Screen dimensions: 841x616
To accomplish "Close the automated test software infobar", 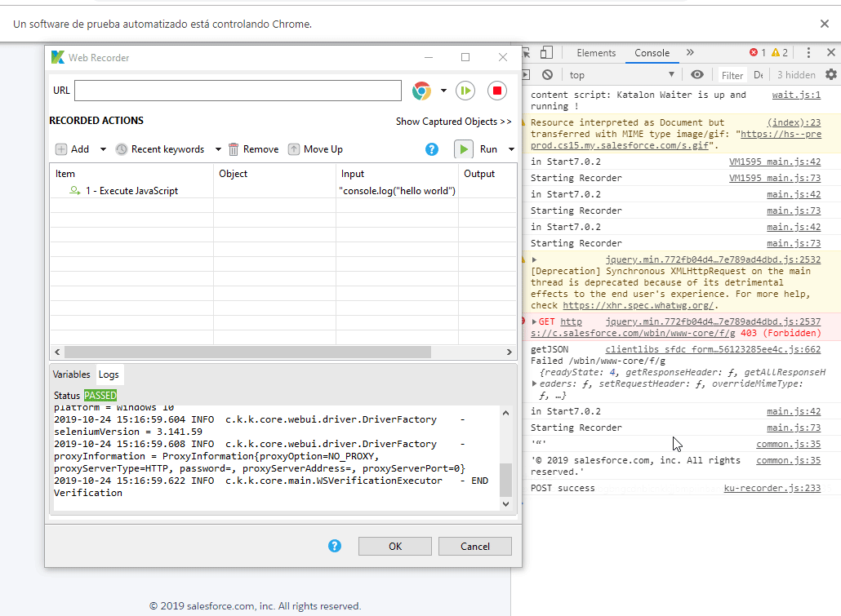I will [x=825, y=24].
